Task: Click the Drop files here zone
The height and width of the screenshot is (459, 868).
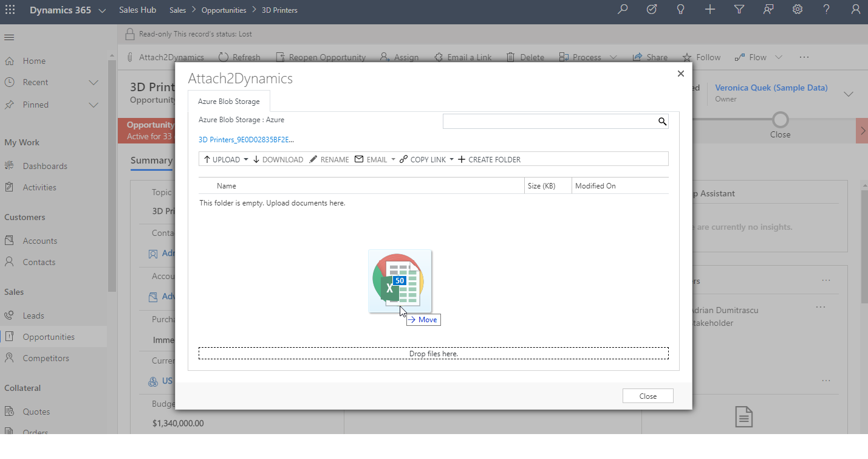Action: click(434, 353)
